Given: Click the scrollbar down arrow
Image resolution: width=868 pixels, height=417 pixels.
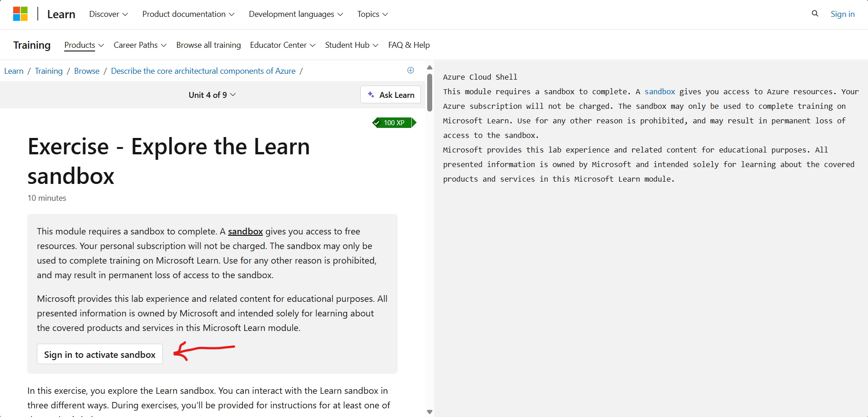Looking at the screenshot, I should pos(429,411).
